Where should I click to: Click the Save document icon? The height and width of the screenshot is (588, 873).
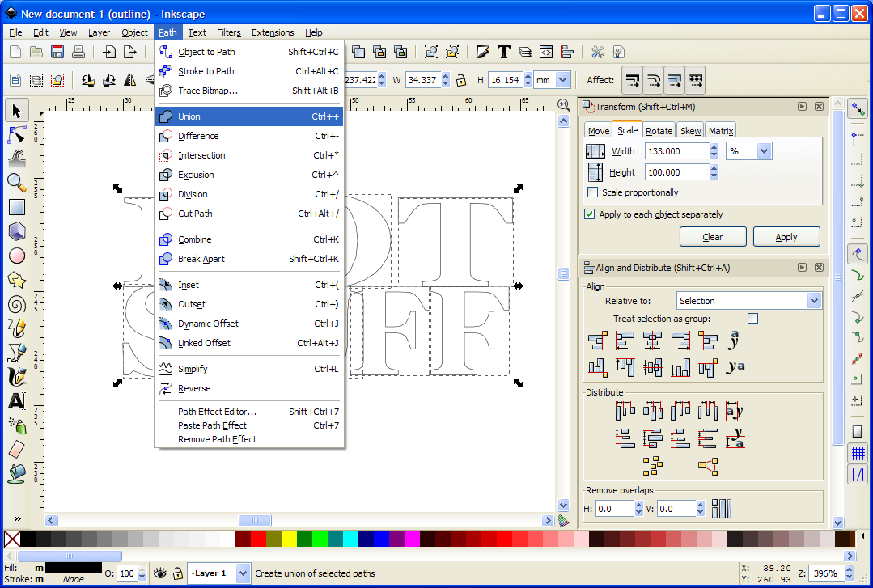click(57, 53)
